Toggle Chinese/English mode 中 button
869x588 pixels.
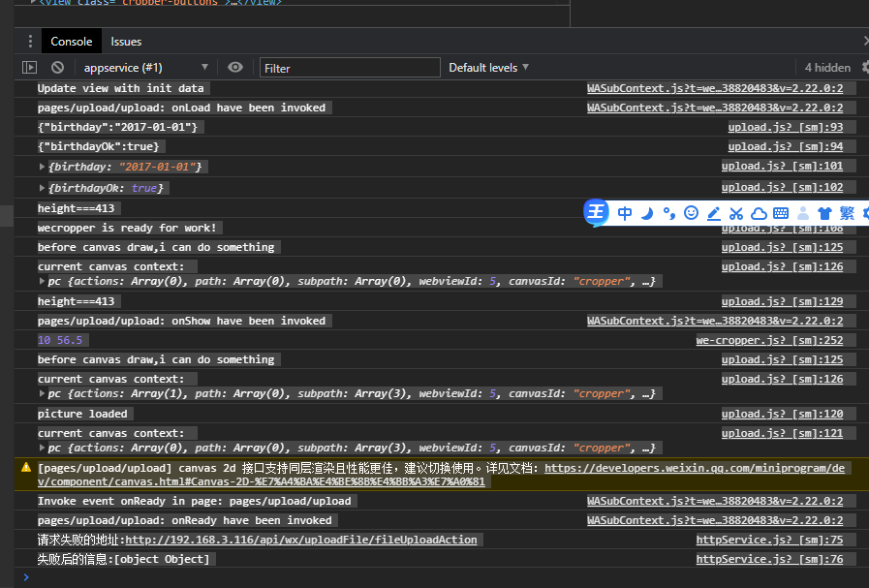(625, 213)
